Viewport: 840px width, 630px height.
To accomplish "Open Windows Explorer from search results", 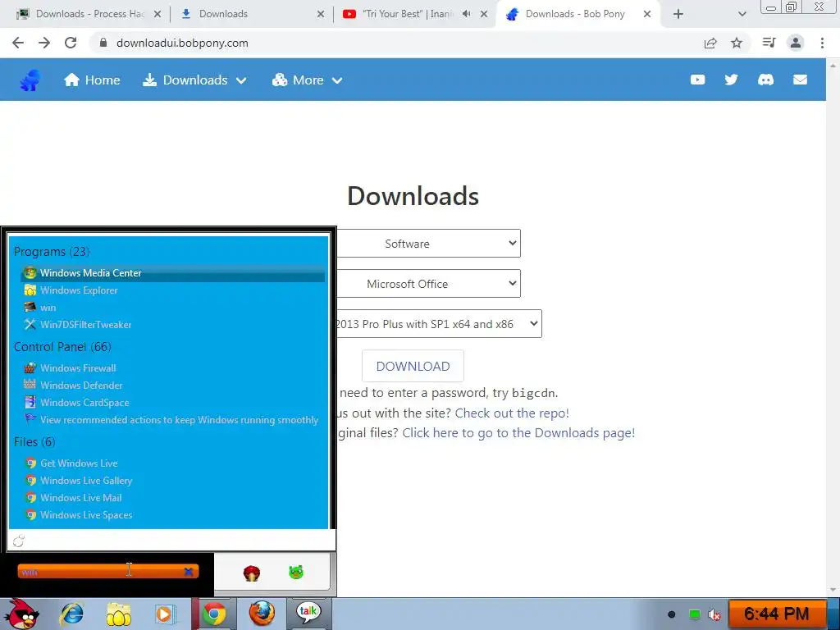I will tap(172, 290).
